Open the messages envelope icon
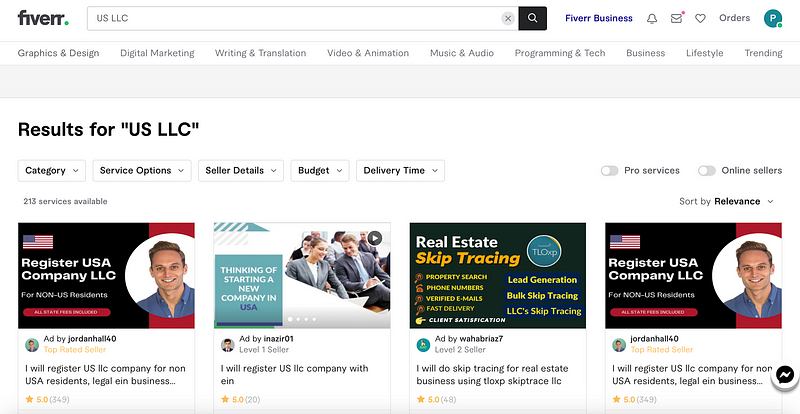 pos(677,18)
